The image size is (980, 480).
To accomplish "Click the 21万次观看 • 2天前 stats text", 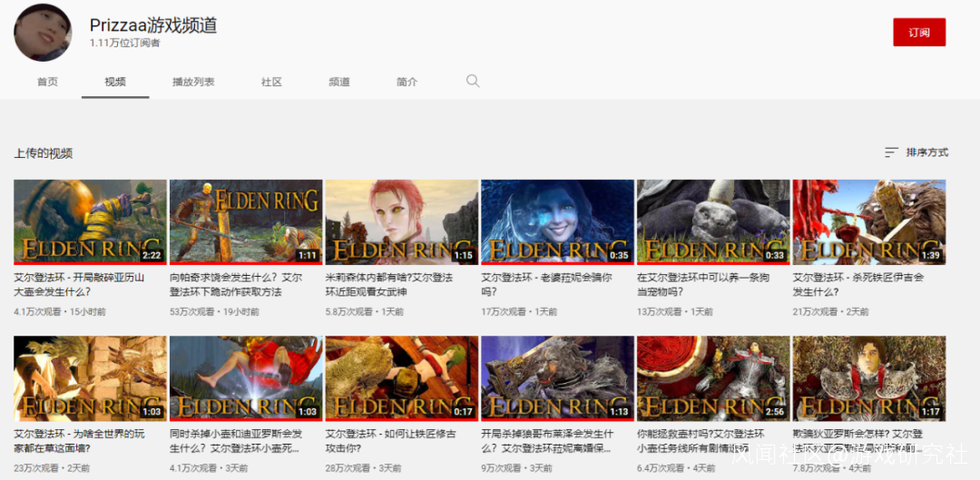I will 831,311.
